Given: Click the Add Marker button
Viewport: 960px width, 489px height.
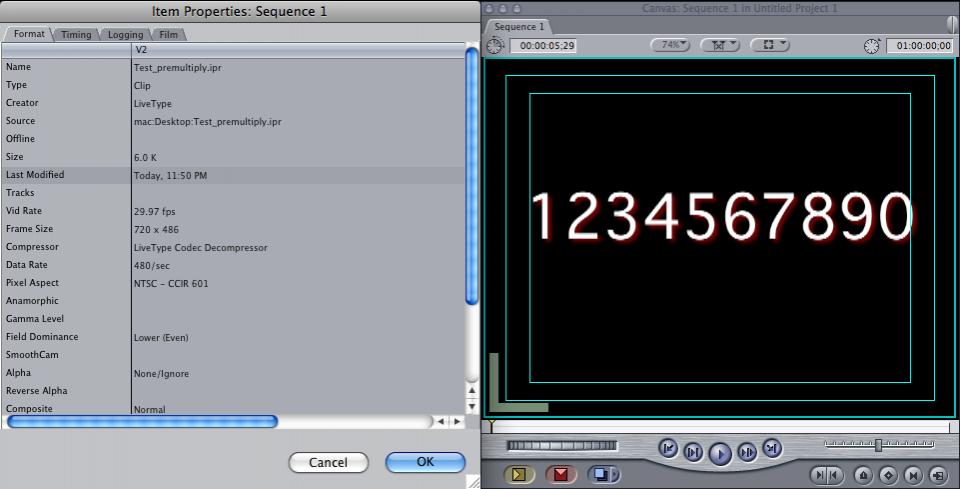Looking at the screenshot, I should [x=864, y=475].
